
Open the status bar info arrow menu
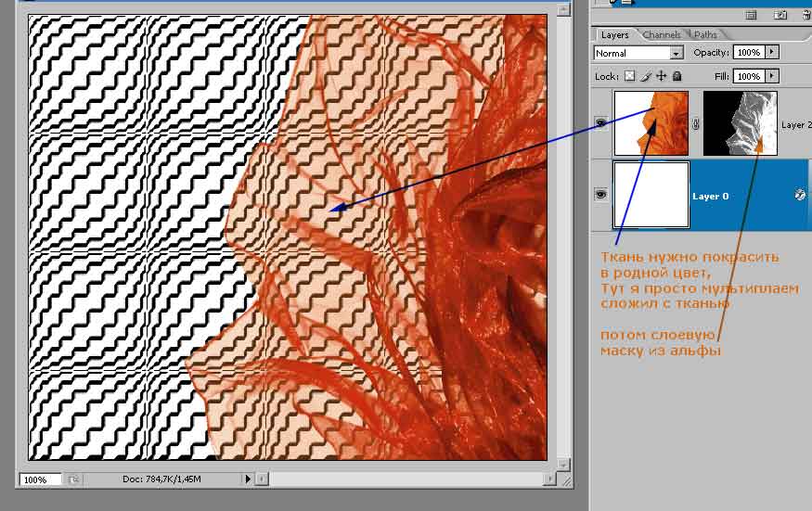point(248,479)
